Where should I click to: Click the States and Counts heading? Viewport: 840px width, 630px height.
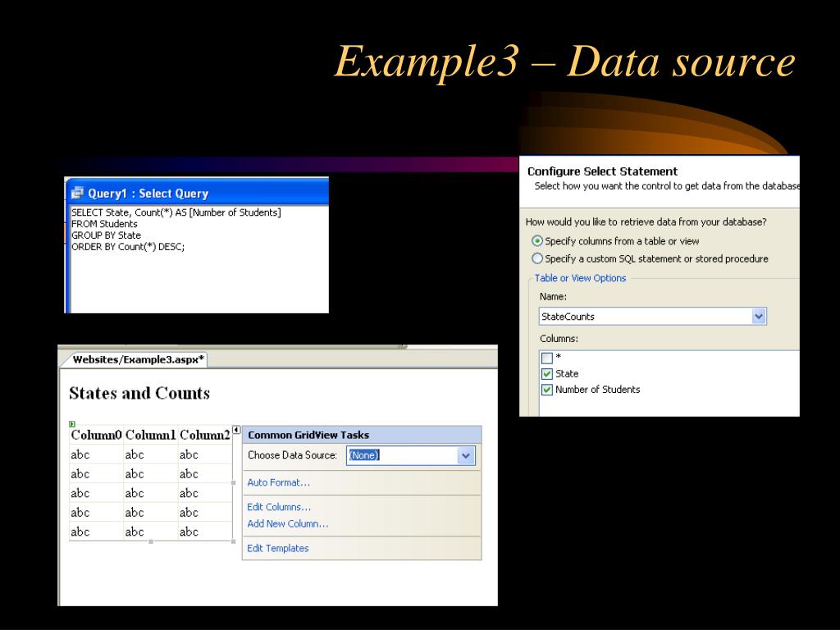(139, 393)
